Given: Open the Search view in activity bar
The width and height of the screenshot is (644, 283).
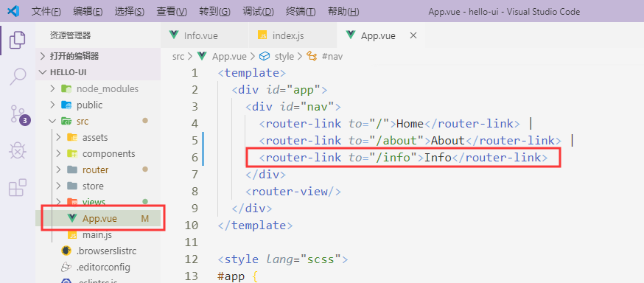Looking at the screenshot, I should click(x=17, y=77).
